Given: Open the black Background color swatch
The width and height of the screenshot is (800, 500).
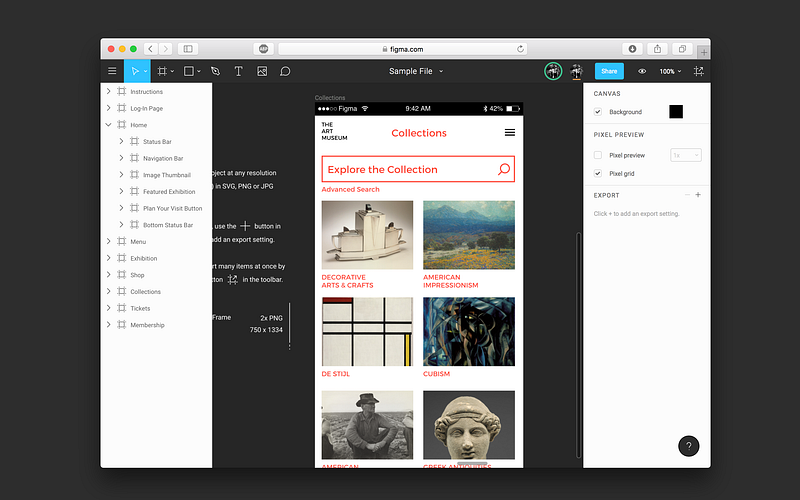Looking at the screenshot, I should coord(676,112).
